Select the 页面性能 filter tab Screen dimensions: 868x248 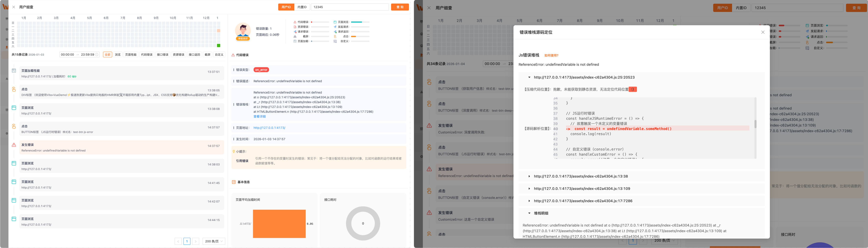click(131, 55)
